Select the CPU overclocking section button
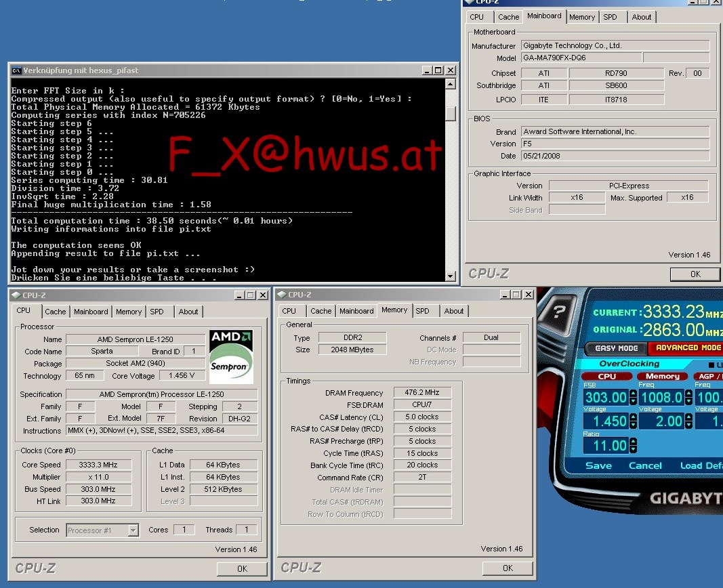This screenshot has height=588, width=723. point(607,377)
